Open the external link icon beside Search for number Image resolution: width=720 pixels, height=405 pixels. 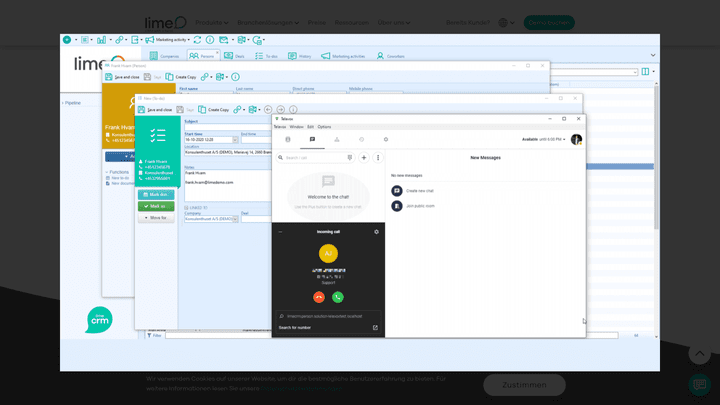[x=375, y=327]
